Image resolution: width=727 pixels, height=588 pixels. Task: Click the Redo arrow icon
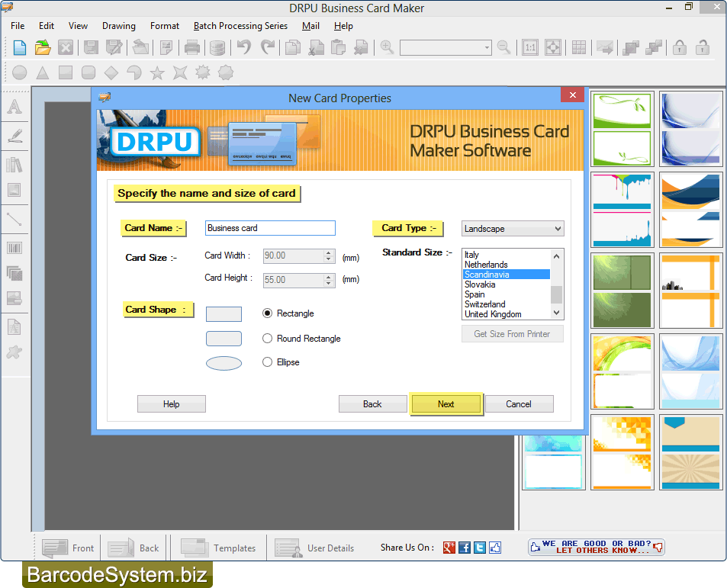pos(268,47)
